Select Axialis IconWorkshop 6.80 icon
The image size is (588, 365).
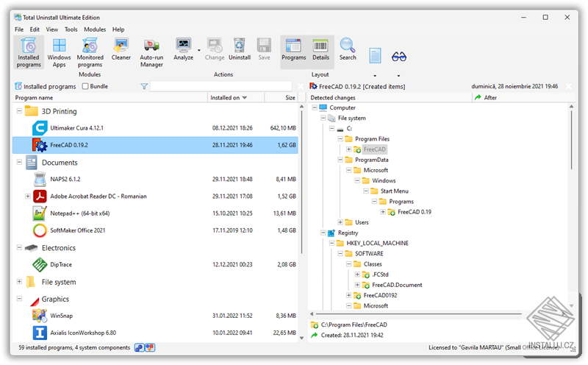click(x=40, y=333)
